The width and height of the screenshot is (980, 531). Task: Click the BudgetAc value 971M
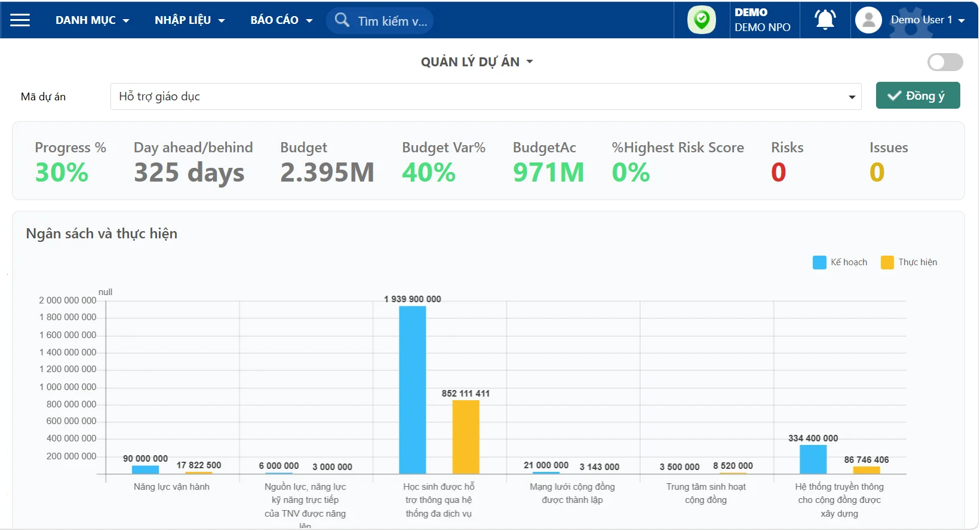click(549, 173)
